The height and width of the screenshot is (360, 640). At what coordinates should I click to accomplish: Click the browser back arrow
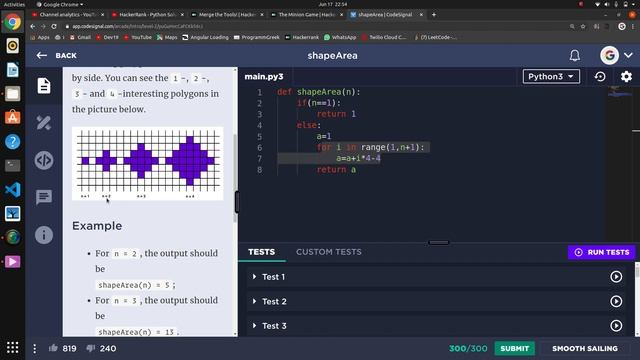click(x=33, y=26)
